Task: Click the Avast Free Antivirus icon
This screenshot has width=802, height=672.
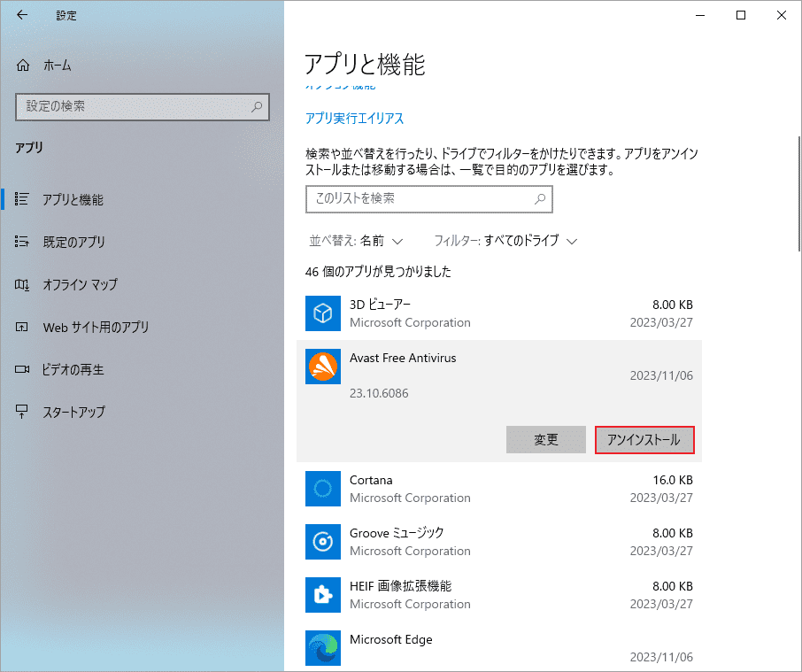Action: [x=322, y=367]
